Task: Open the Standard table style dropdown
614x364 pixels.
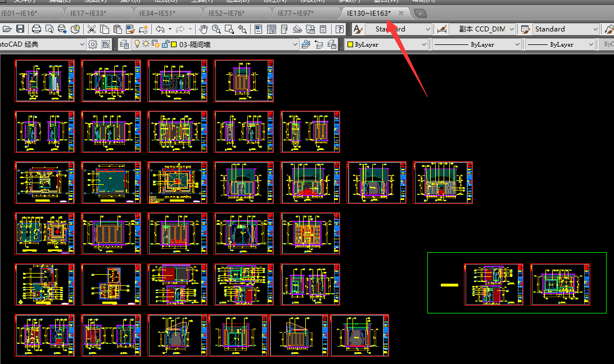Action: pyautogui.click(x=595, y=29)
